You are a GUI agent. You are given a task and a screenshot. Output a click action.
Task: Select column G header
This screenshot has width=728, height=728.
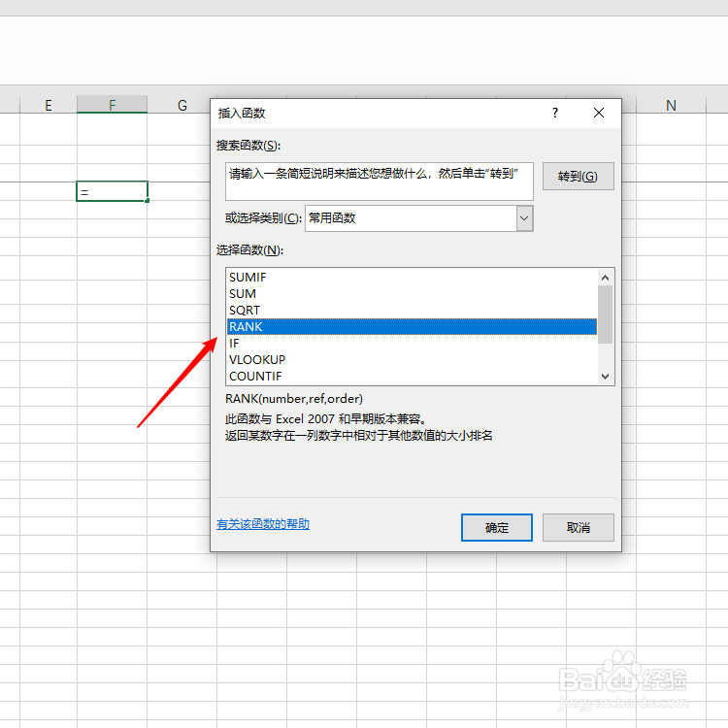point(182,105)
